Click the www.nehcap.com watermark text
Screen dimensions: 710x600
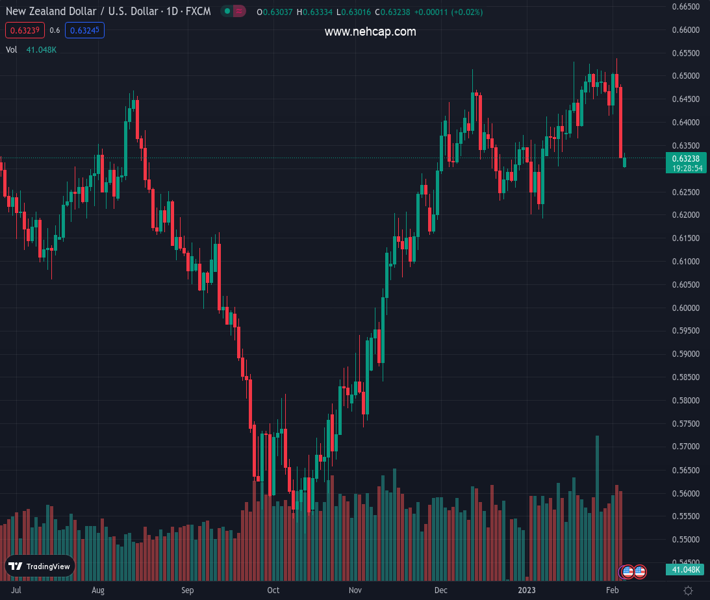point(370,32)
